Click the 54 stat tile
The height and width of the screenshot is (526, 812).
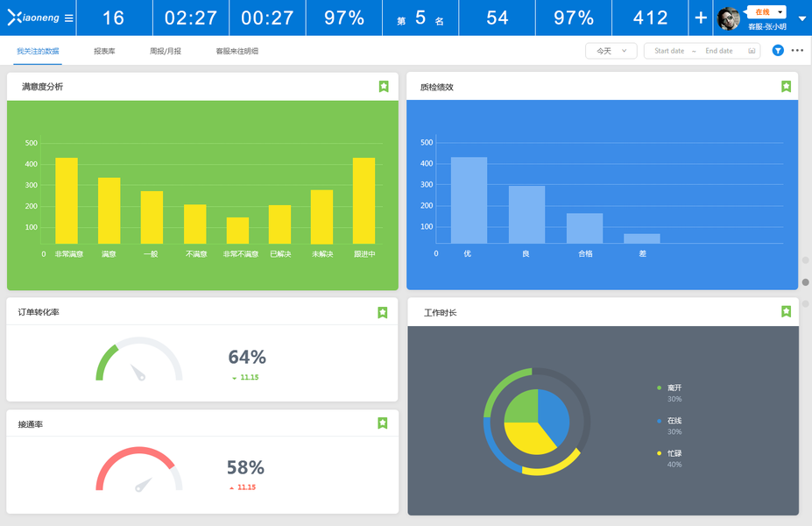coord(498,18)
